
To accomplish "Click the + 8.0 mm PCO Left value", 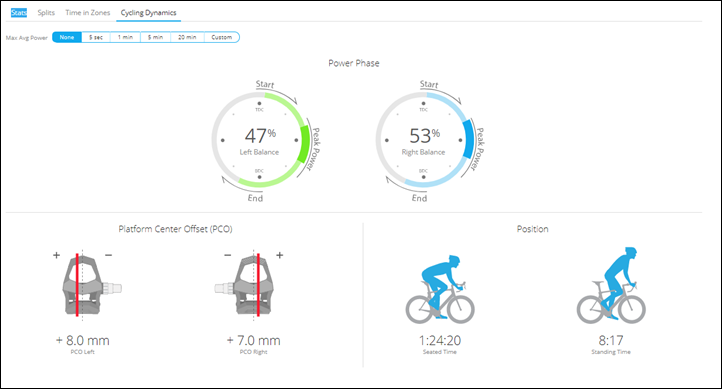I will point(83,340).
